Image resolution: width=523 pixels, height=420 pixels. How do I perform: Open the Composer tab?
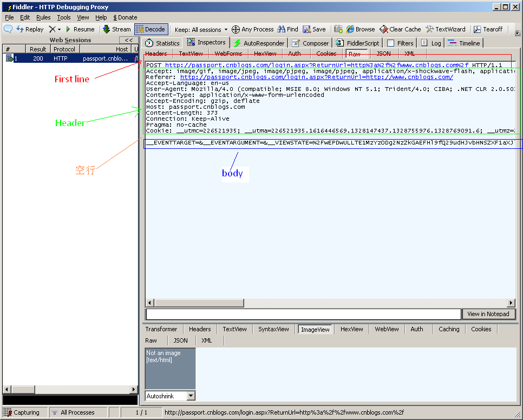310,43
